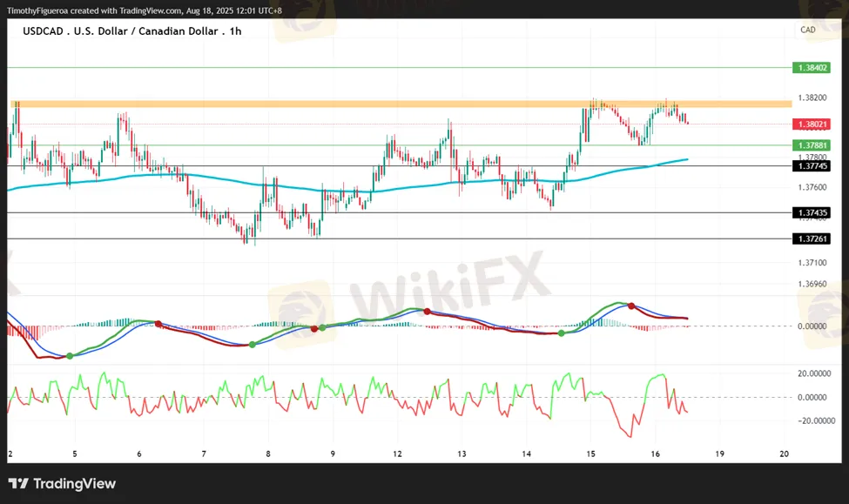Screen dimensions: 849x504
Task: Open the CAD currency selector on price axis
Action: (x=807, y=30)
